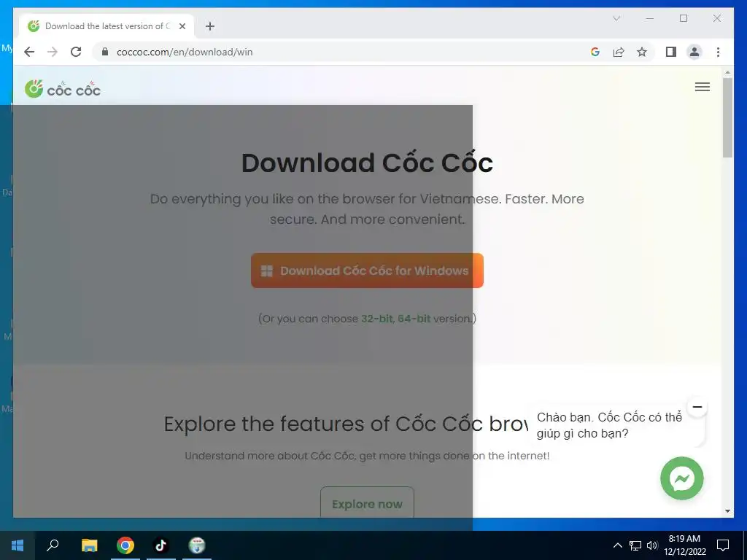Click the chat greeting Chào bạn message
This screenshot has height=560, width=747.
609,425
